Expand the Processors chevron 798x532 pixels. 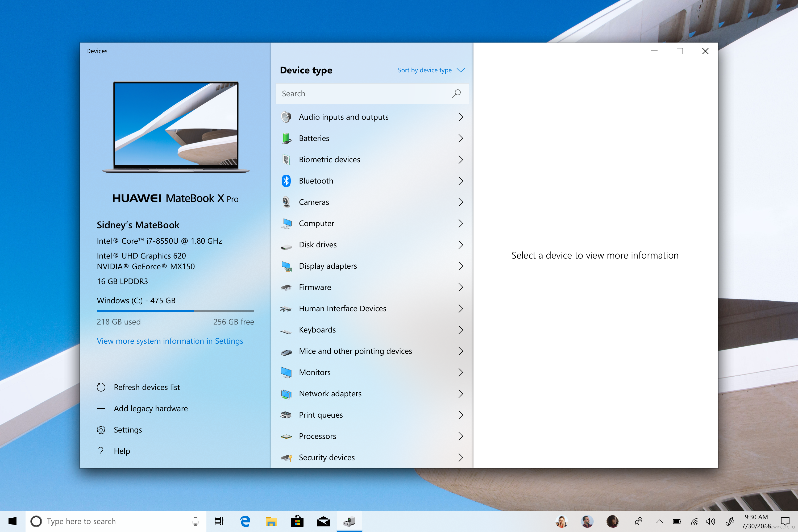pos(460,436)
